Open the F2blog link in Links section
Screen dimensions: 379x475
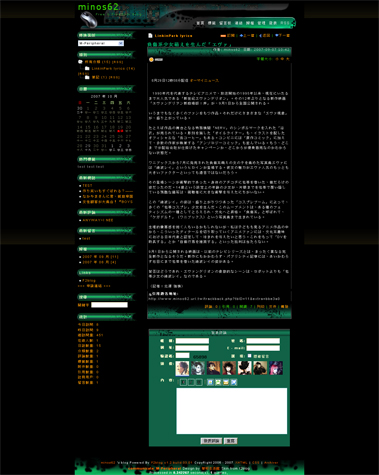tap(89, 280)
